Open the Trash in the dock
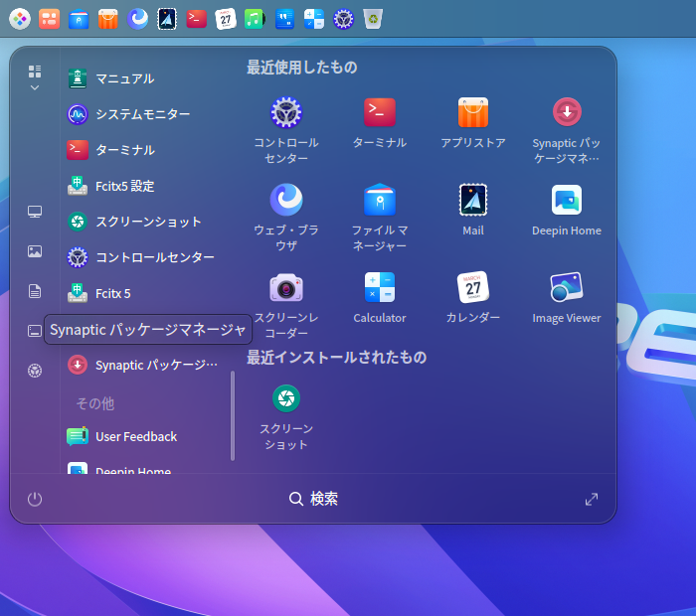Viewport: 696px width, 616px height. click(x=373, y=19)
